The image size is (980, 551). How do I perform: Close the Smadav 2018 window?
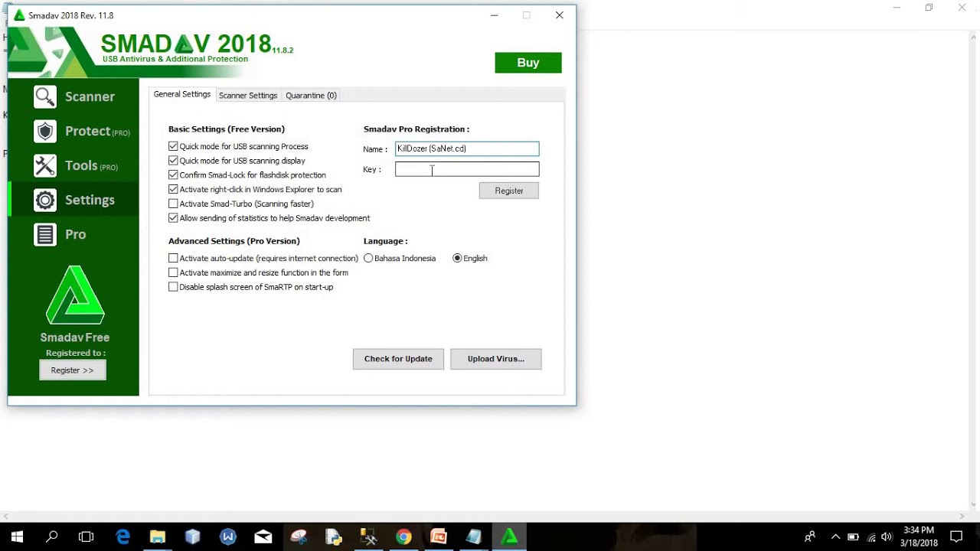coord(560,15)
